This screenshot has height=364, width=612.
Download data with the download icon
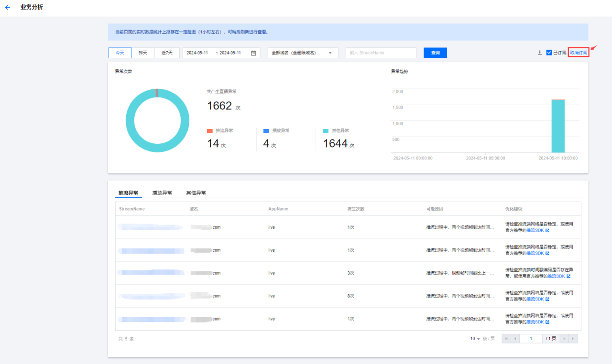pos(540,53)
